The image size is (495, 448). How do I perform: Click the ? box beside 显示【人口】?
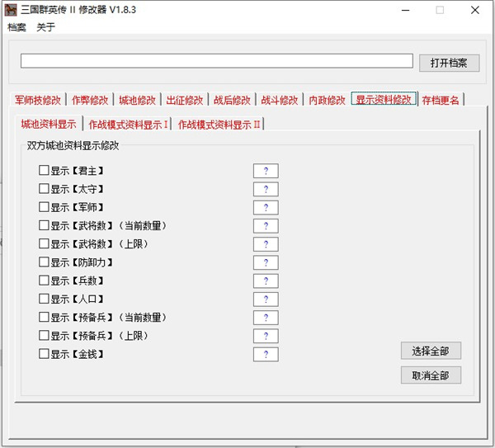click(266, 299)
